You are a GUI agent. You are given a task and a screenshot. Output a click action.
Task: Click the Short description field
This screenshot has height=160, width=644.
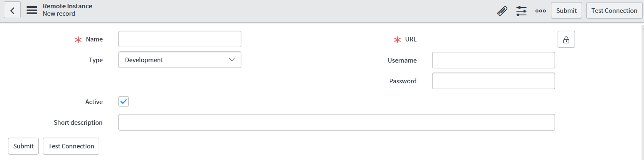click(x=337, y=122)
